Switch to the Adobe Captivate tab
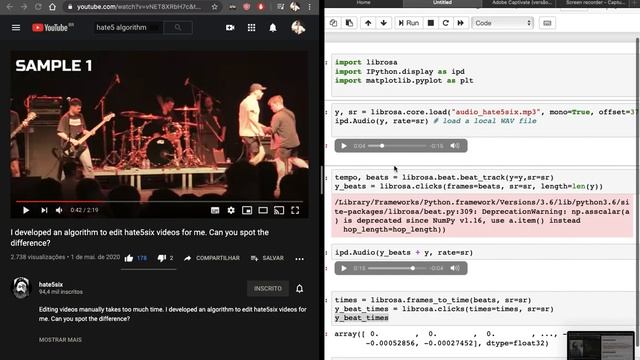 click(x=521, y=3)
